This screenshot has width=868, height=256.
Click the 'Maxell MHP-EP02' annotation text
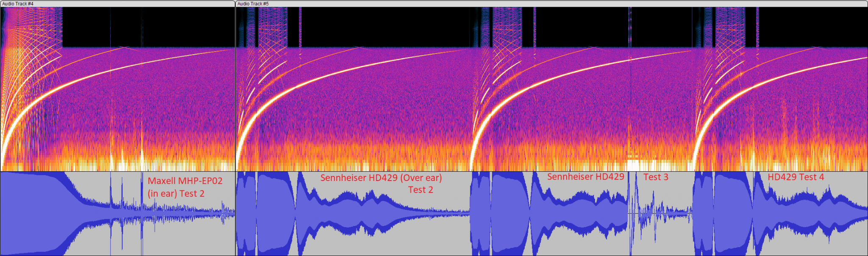[x=185, y=181]
